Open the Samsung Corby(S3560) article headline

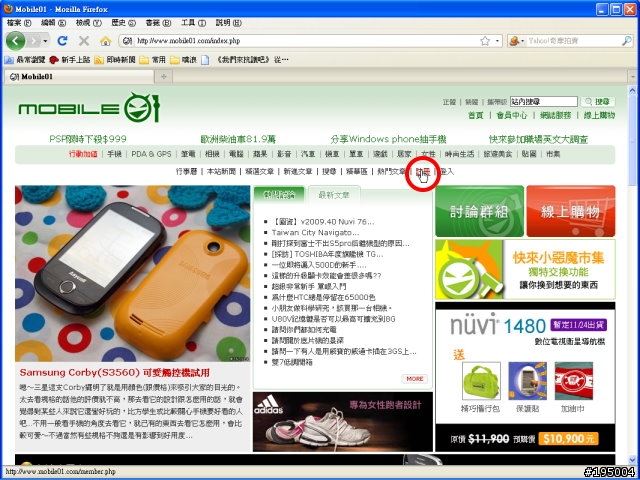115,373
